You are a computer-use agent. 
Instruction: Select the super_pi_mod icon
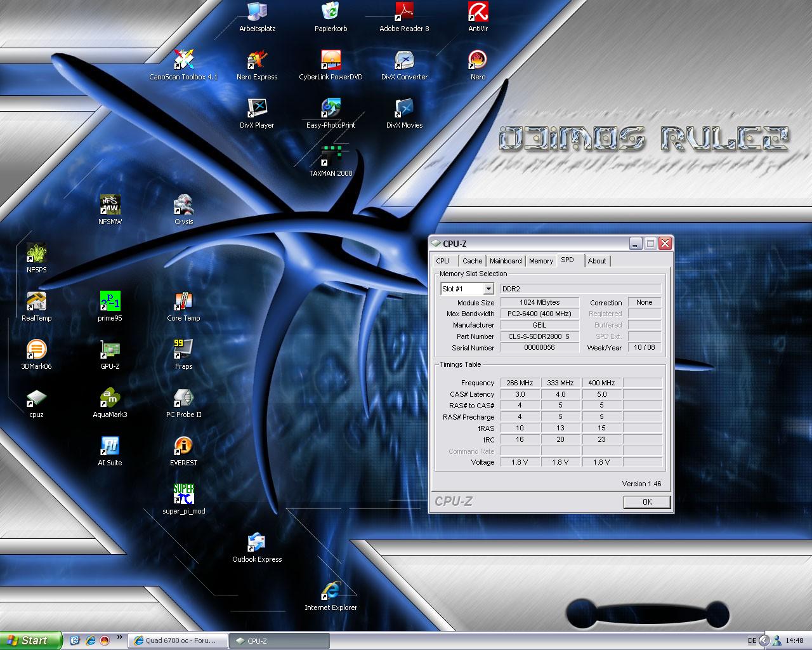[x=183, y=499]
